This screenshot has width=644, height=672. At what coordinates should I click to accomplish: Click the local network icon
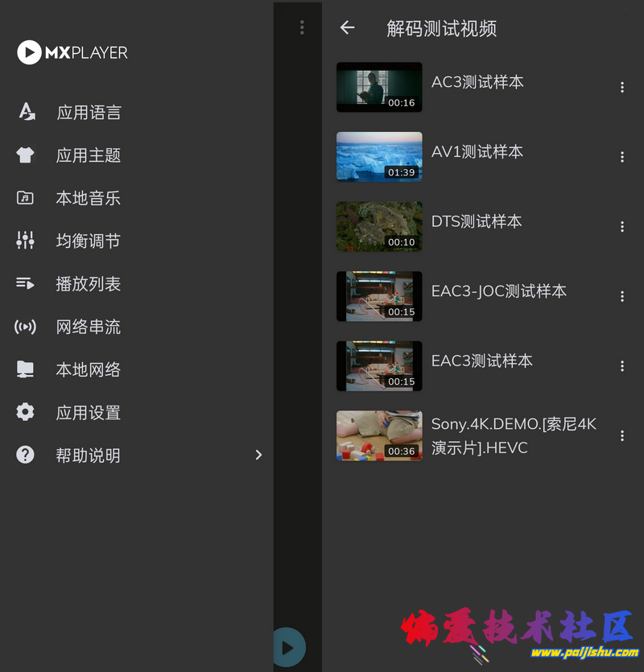[x=26, y=369]
